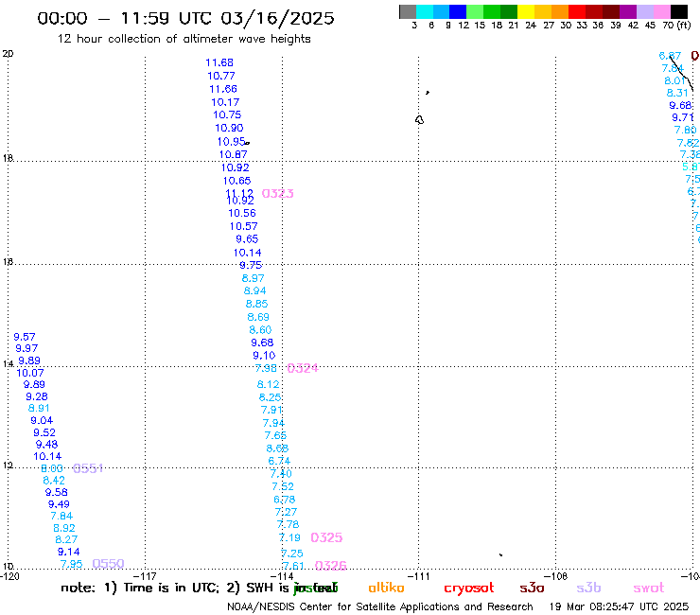Click the wave height value 9.58
The height and width of the screenshot is (615, 700).
pos(56,492)
